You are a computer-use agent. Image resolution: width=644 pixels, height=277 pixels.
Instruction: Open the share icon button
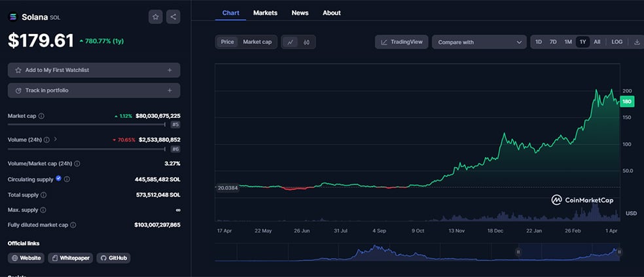click(173, 17)
